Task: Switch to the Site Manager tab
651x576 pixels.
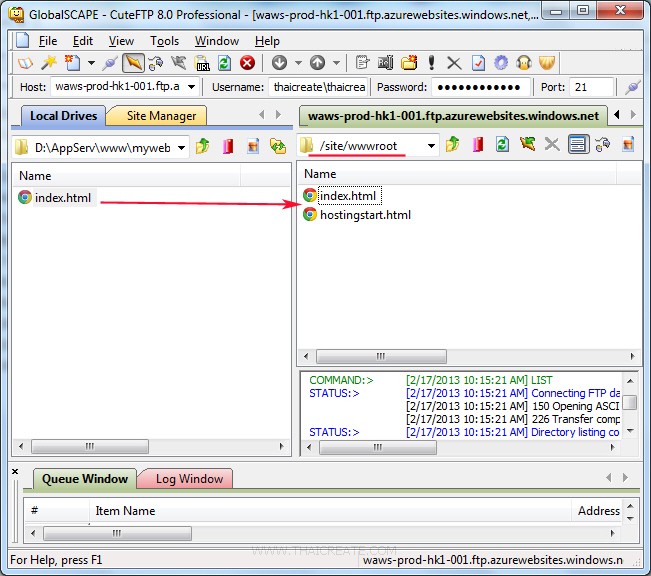Action: coord(161,116)
